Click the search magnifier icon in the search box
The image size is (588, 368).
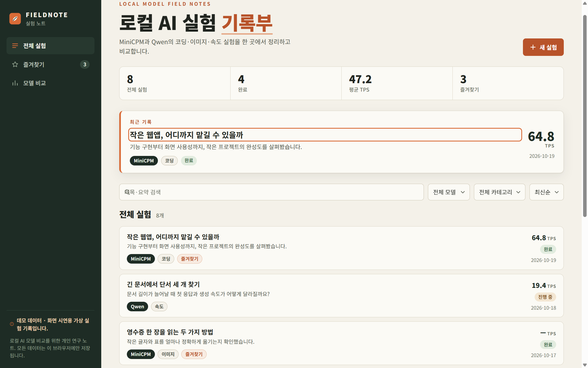coord(127,192)
